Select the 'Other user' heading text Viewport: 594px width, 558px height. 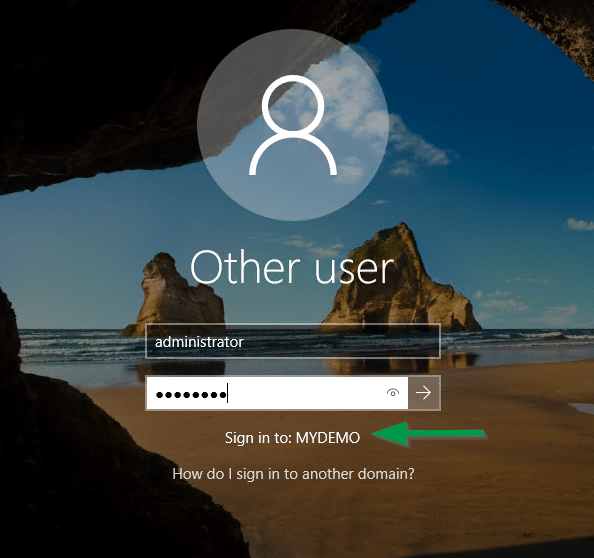[x=292, y=267]
